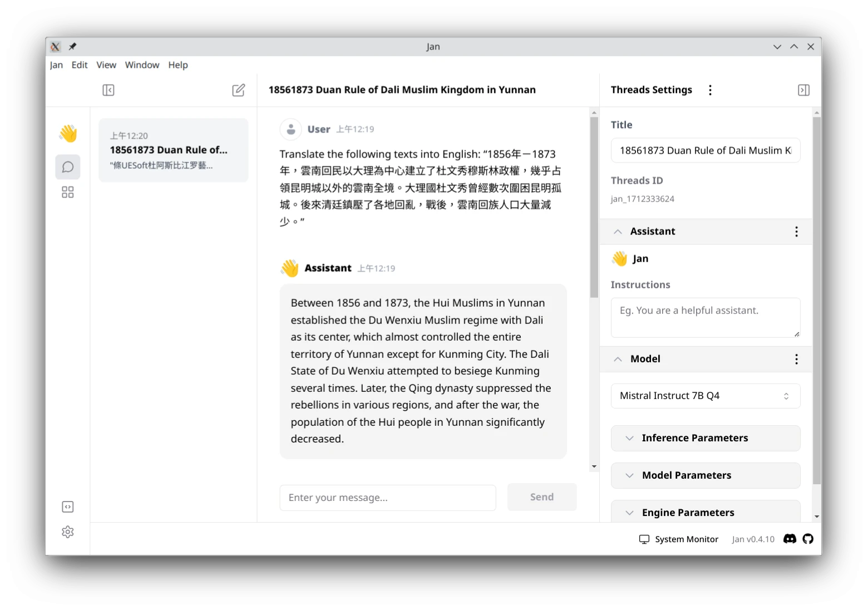Expand Inference Parameters section
Image resolution: width=868 pixels, height=610 pixels.
[x=705, y=439]
